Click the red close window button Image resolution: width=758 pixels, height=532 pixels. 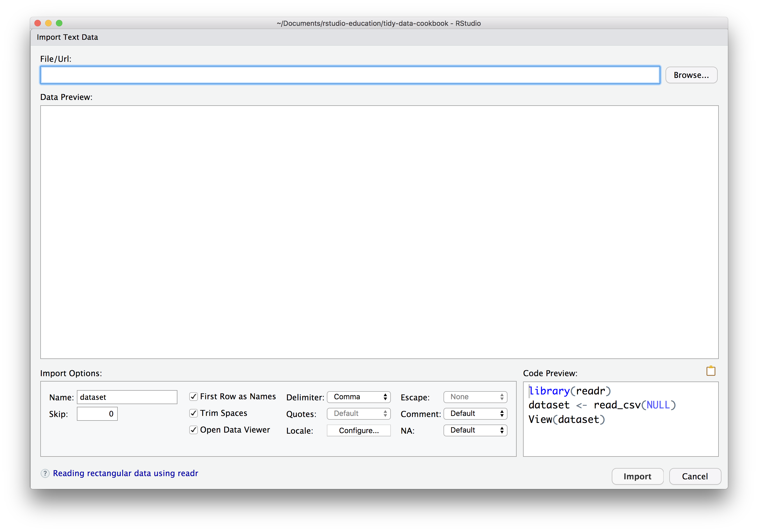click(38, 23)
